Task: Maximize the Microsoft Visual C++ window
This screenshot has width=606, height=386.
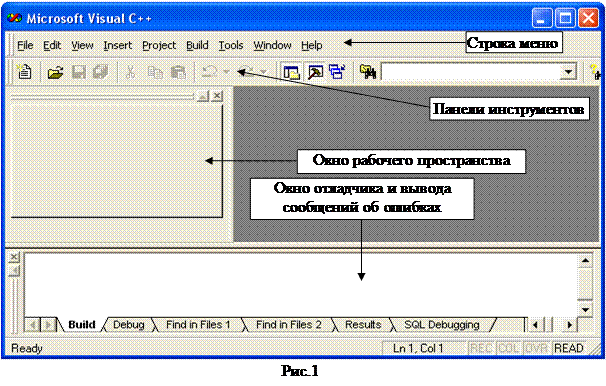Action: coord(565,18)
